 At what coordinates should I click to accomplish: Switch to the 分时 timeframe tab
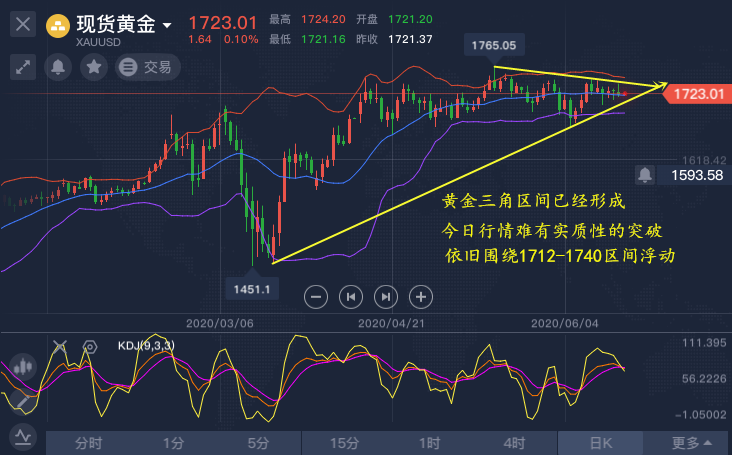click(x=88, y=443)
